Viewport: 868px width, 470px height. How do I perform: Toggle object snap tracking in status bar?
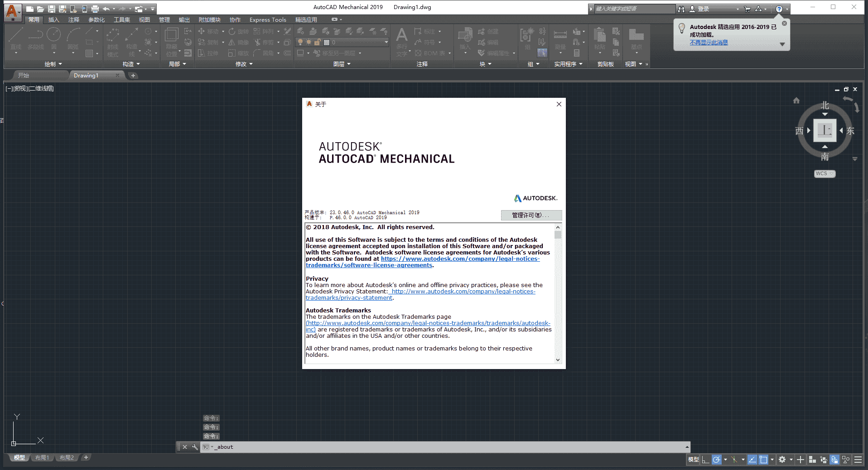752,460
